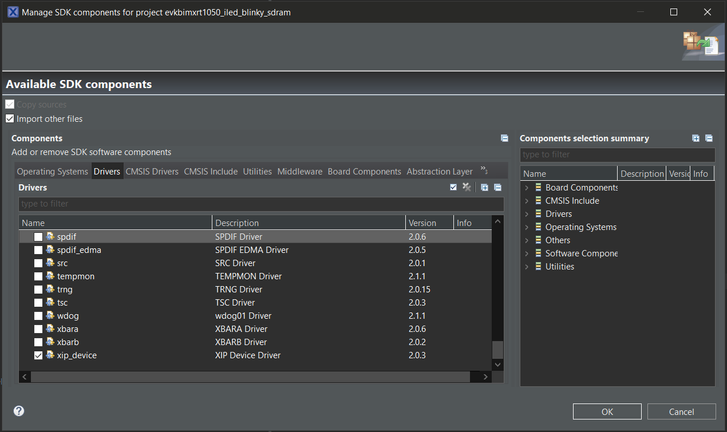
Task: Check the tempmon driver checkbox
Action: point(38,276)
